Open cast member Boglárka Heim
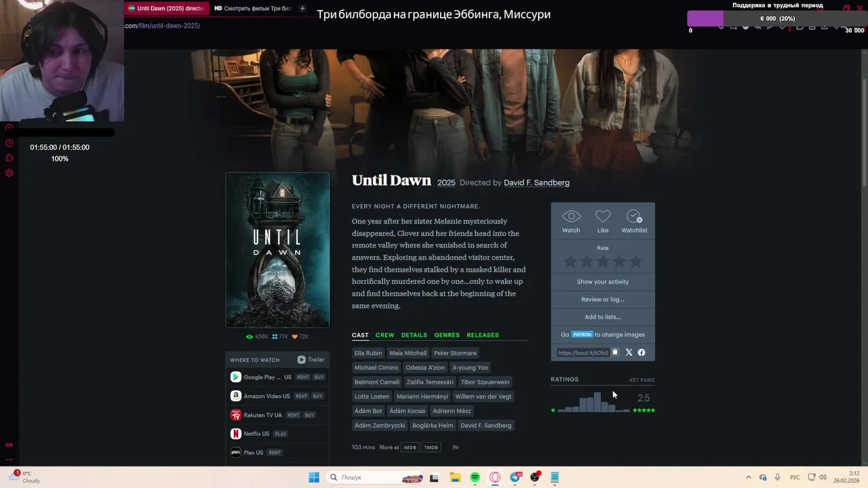The image size is (868, 488). (433, 426)
